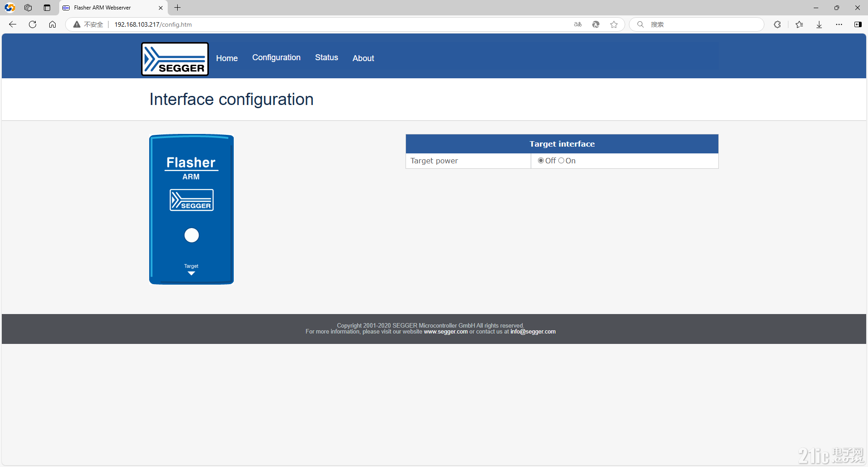868x467 pixels.
Task: Click the SEGGER logo in header
Action: tap(175, 59)
